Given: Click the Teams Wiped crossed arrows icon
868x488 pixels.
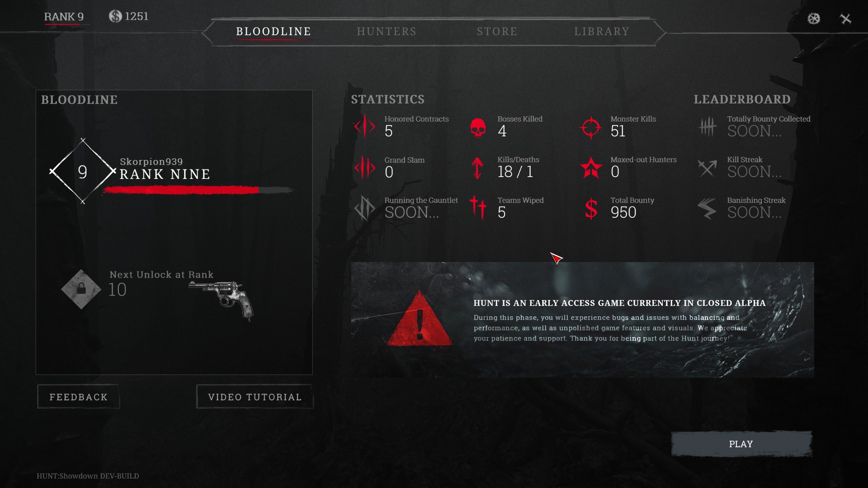Looking at the screenshot, I should coord(477,208).
